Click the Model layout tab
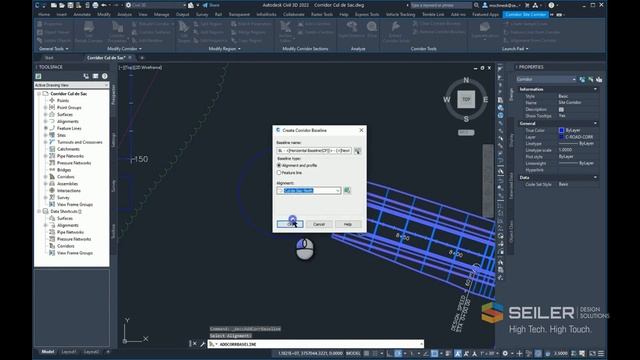Image resolution: width=640 pixels, height=360 pixels. click(48, 351)
